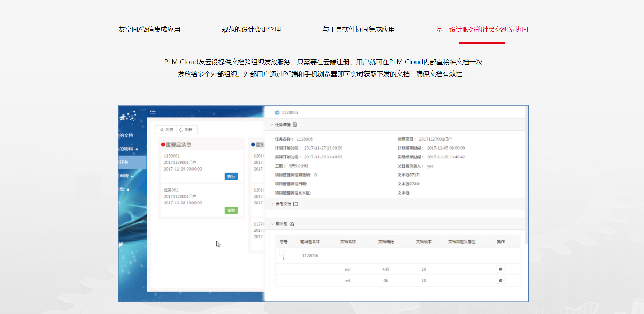644x314 pixels.
Task: Click the 计划开始时间 value 2017-11-27 13:00:00
Action: click(323, 148)
